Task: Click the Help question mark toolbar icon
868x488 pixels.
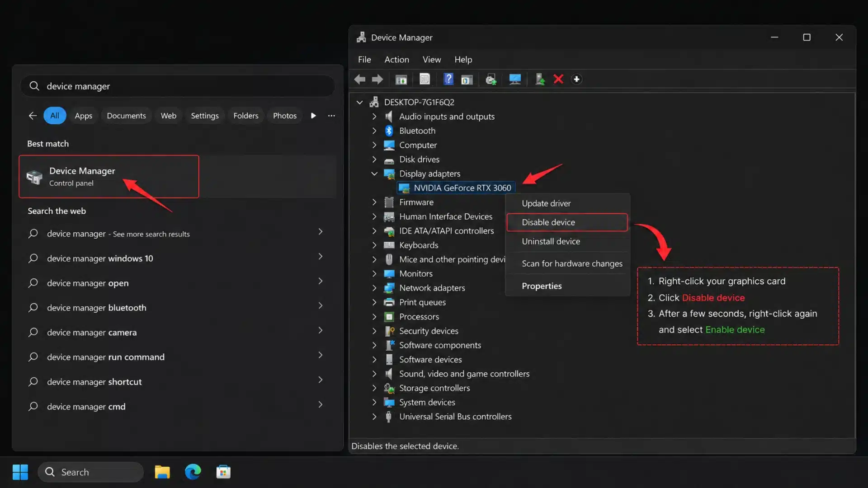Action: pos(448,80)
